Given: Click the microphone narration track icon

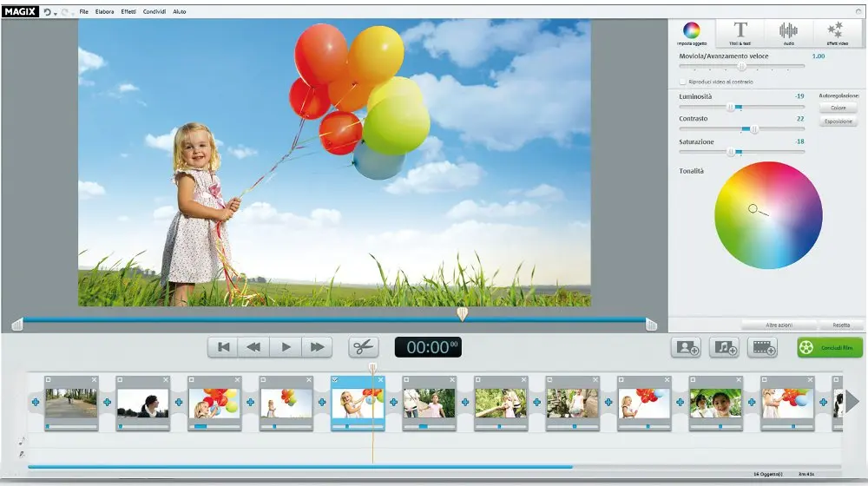Looking at the screenshot, I should pos(22,455).
